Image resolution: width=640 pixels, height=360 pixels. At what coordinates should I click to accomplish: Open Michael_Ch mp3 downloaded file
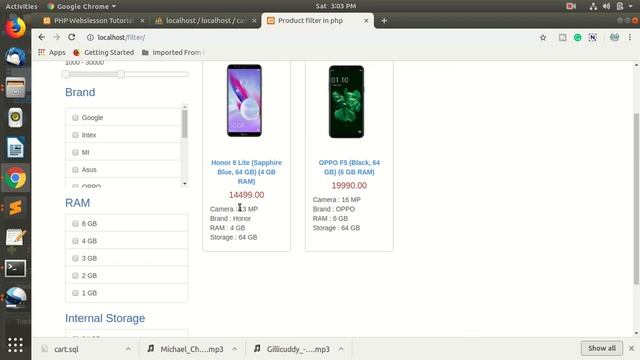[x=185, y=349]
